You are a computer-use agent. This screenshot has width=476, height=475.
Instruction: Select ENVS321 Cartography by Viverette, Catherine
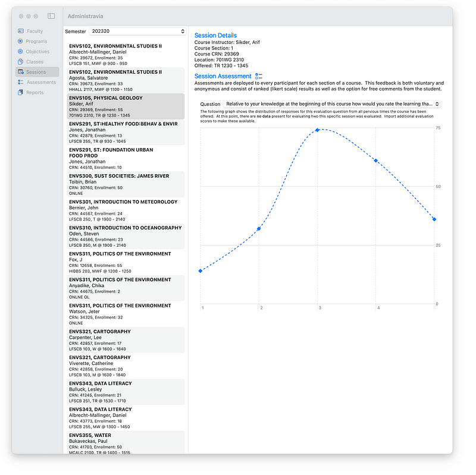126,366
